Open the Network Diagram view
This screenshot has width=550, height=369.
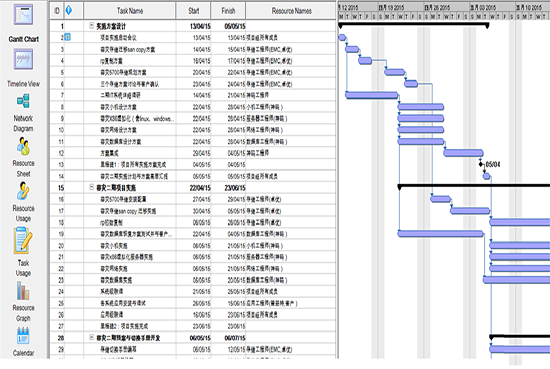click(x=24, y=101)
